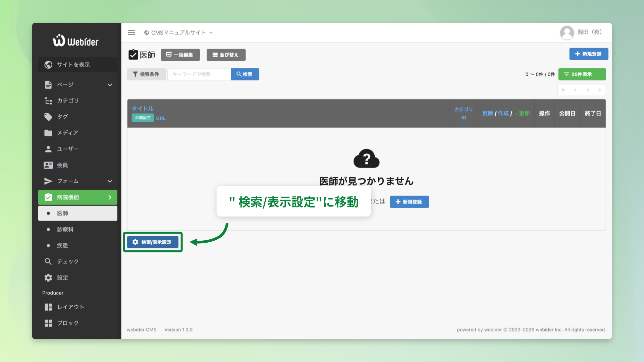This screenshot has height=362, width=644.
Task: Open the 20件表示 display count dropdown
Action: 582,74
